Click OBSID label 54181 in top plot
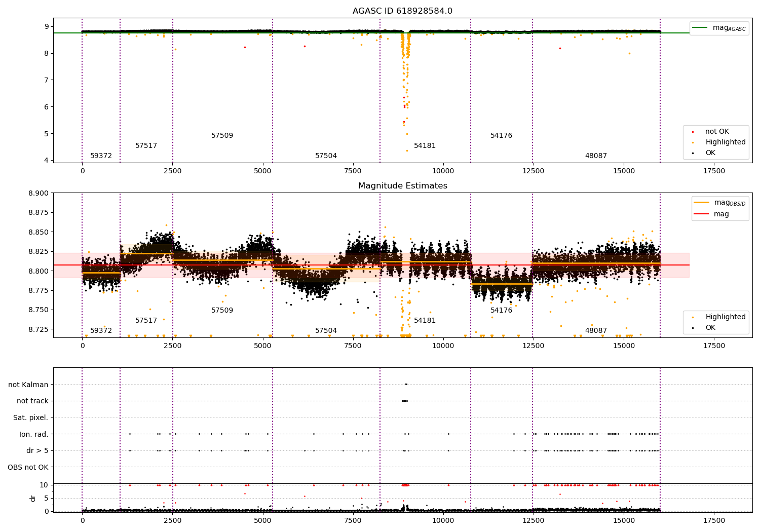This screenshot has height=532, width=760. point(425,146)
